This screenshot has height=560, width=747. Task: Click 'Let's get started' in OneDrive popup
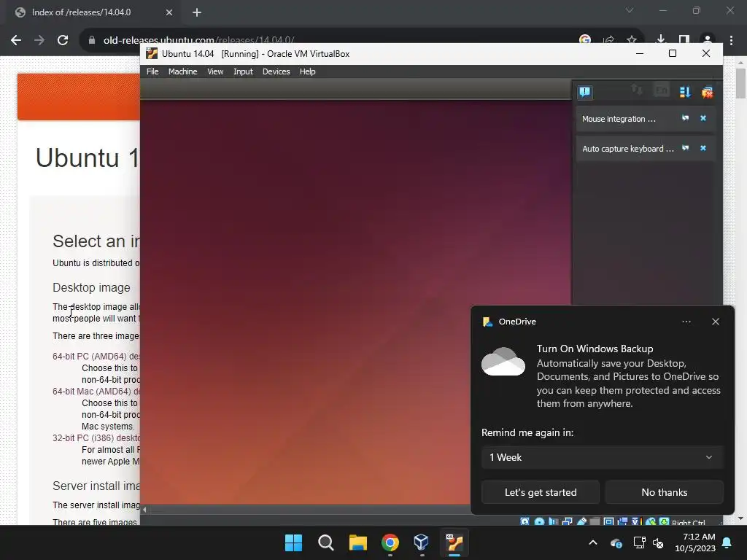click(541, 492)
